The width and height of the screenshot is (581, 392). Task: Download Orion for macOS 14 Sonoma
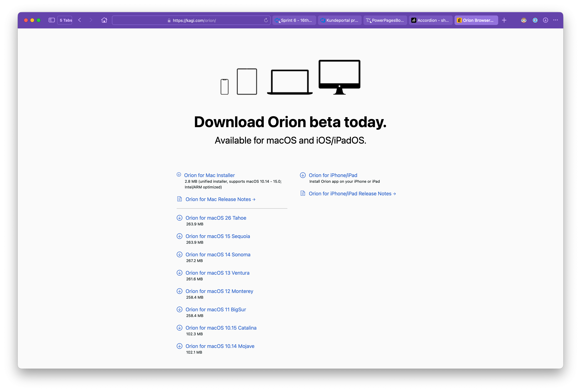[x=217, y=254]
